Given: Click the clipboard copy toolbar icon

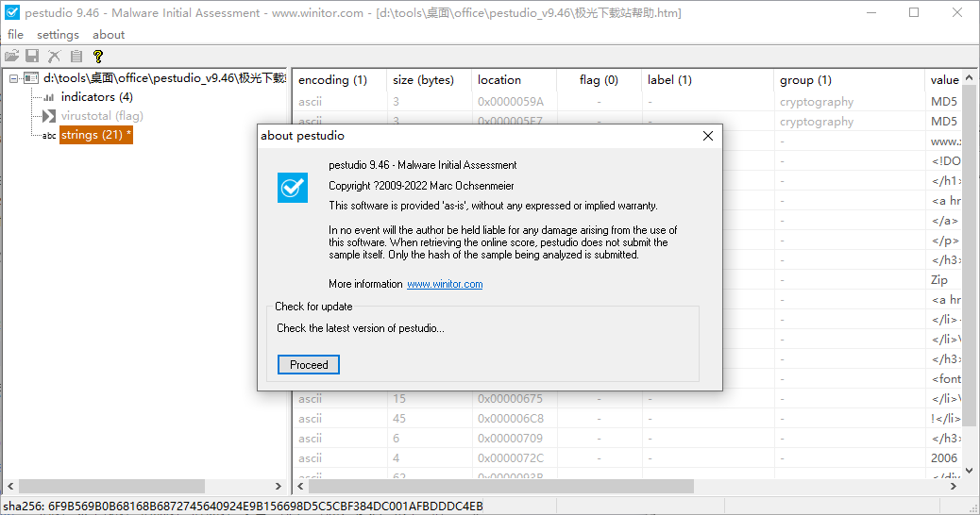Looking at the screenshot, I should click(76, 57).
